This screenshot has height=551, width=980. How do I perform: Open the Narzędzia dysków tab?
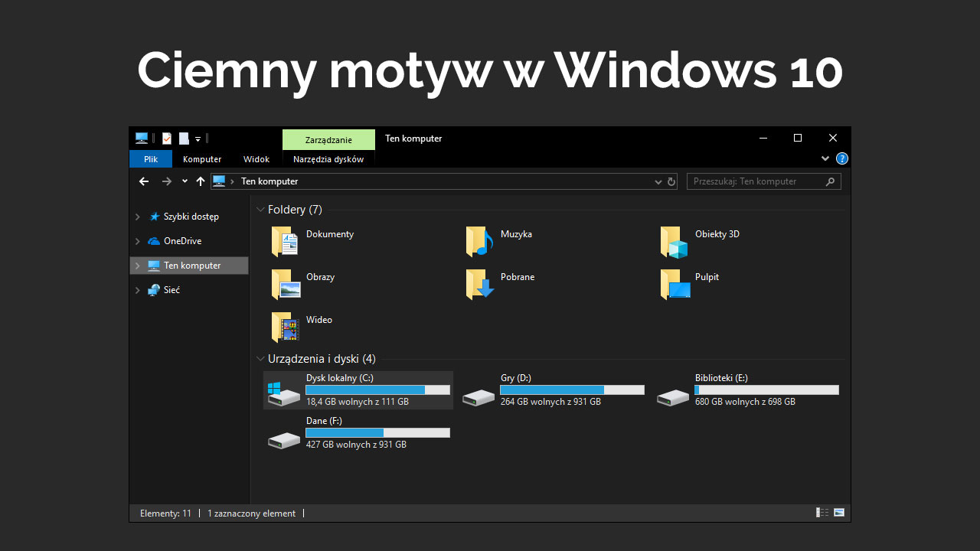coord(328,159)
